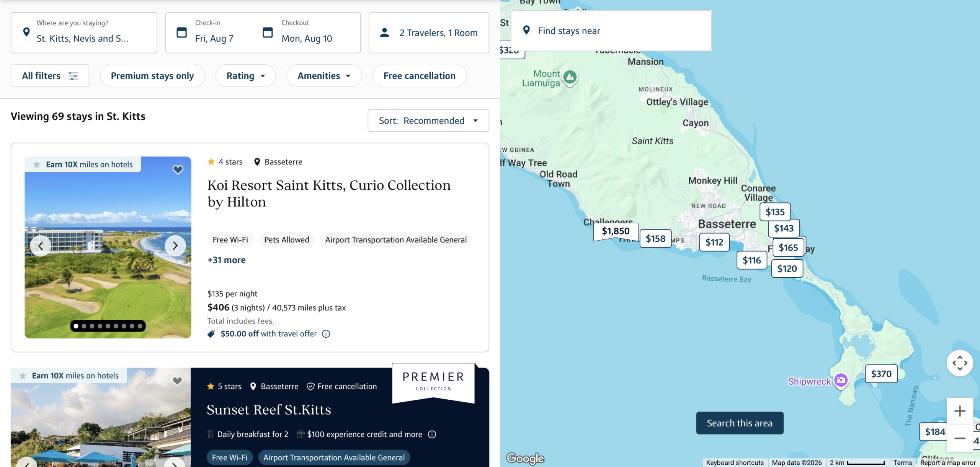Zoom in on the map
The width and height of the screenshot is (980, 467).
(x=960, y=412)
